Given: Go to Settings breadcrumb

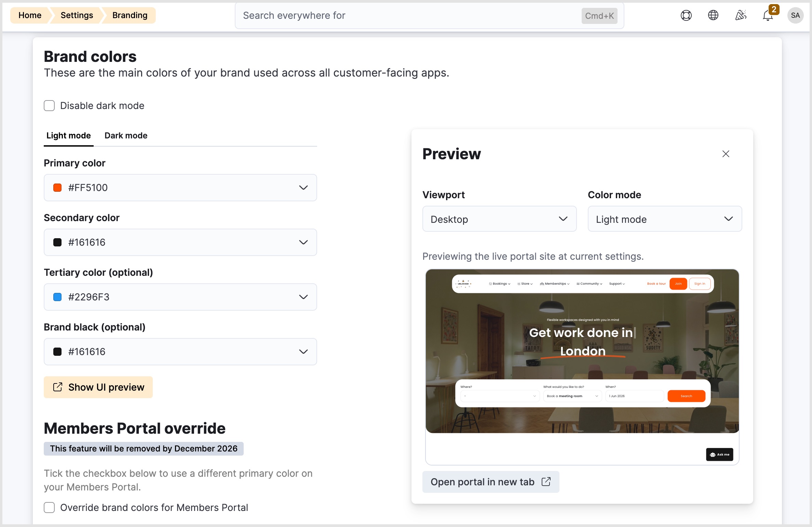Looking at the screenshot, I should click(77, 15).
